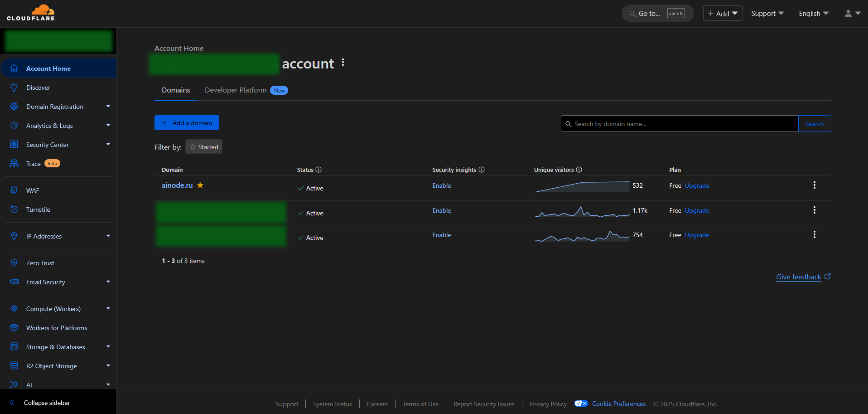This screenshot has width=868, height=414.
Task: Open the ainode.ru row options menu
Action: (x=814, y=185)
